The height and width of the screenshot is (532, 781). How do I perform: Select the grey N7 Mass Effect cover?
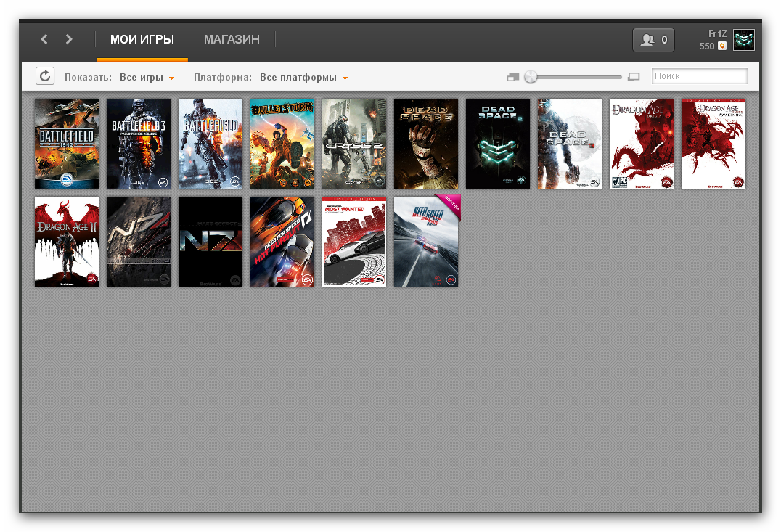pyautogui.click(x=139, y=242)
